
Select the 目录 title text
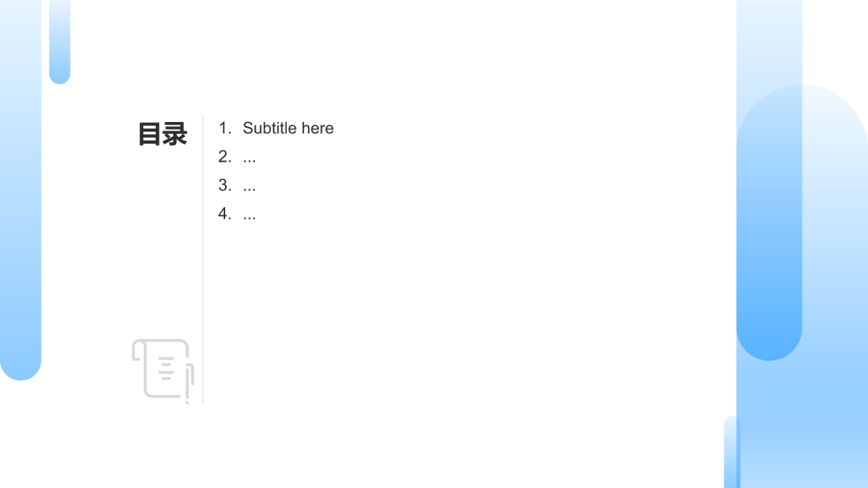pyautogui.click(x=163, y=134)
